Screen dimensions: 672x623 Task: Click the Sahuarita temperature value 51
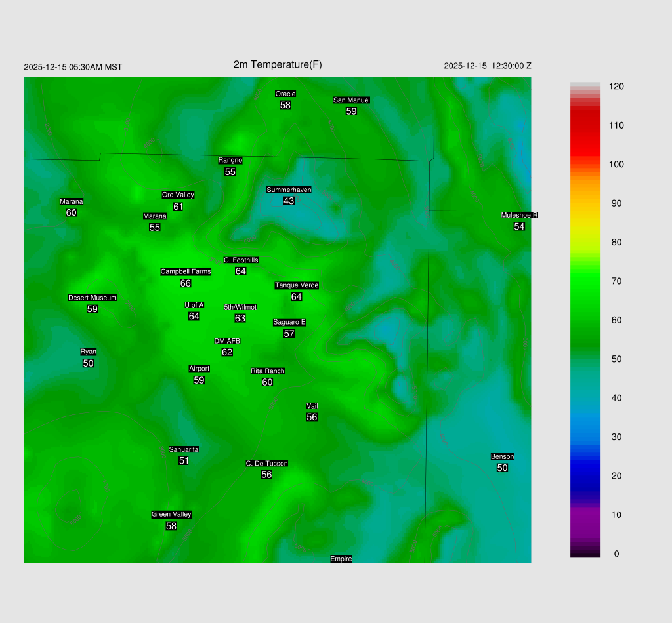click(184, 461)
